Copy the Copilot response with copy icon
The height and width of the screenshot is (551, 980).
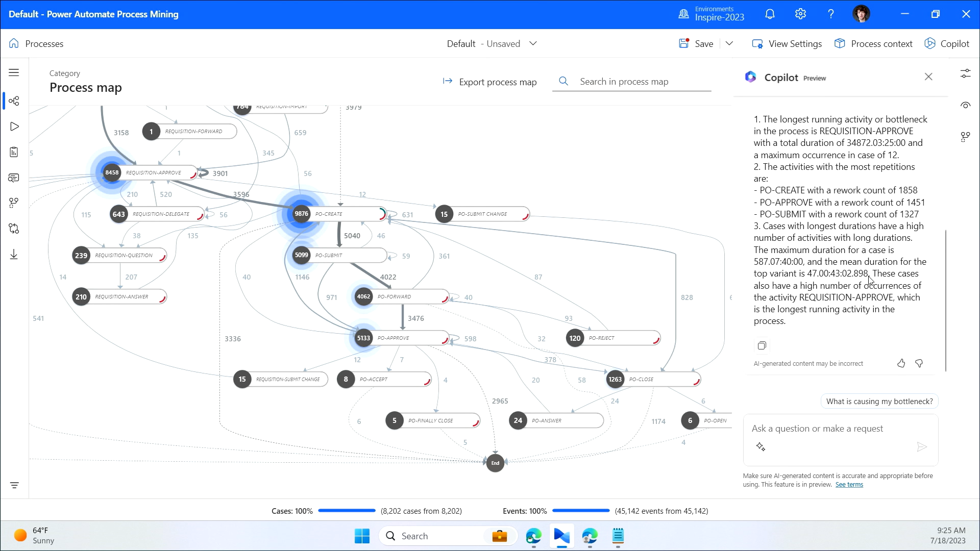762,345
